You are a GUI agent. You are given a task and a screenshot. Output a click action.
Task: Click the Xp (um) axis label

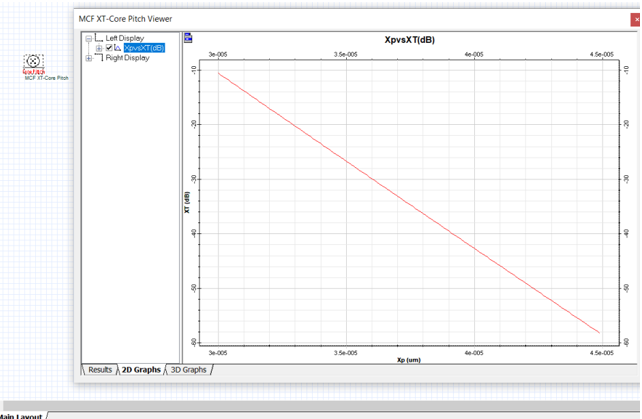(409, 360)
